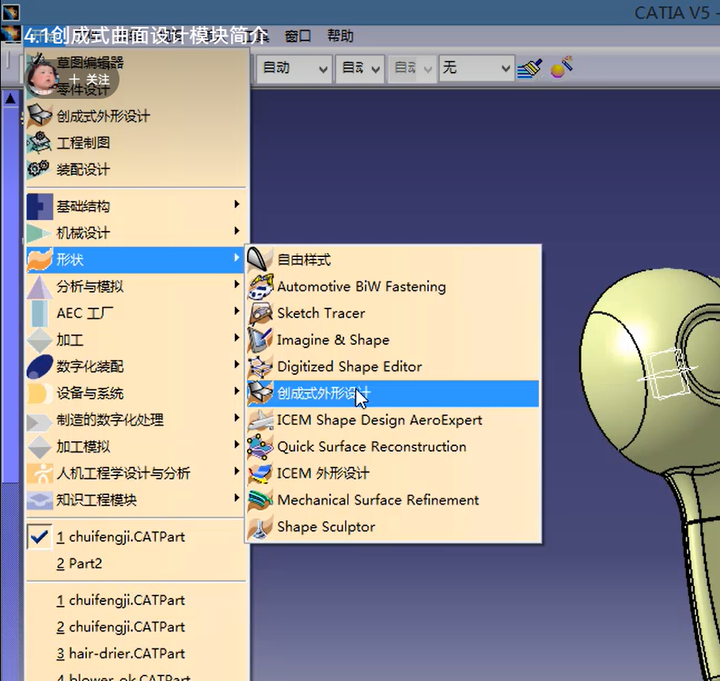Expand the 分析与模拟 submenu arrow

click(x=237, y=286)
